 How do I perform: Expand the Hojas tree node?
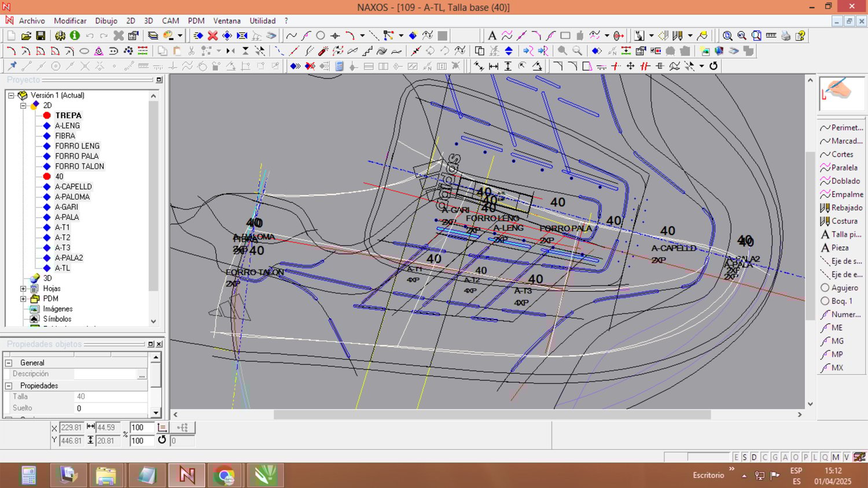[x=23, y=288]
